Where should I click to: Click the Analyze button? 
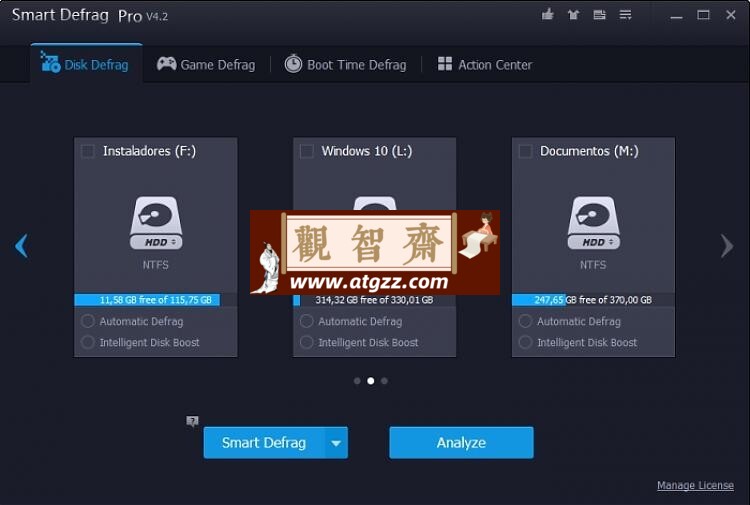click(461, 443)
